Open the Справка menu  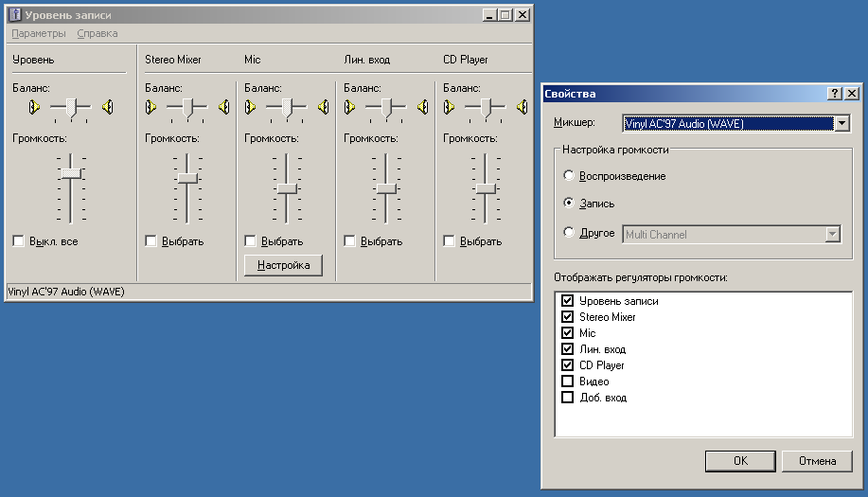coord(97,33)
